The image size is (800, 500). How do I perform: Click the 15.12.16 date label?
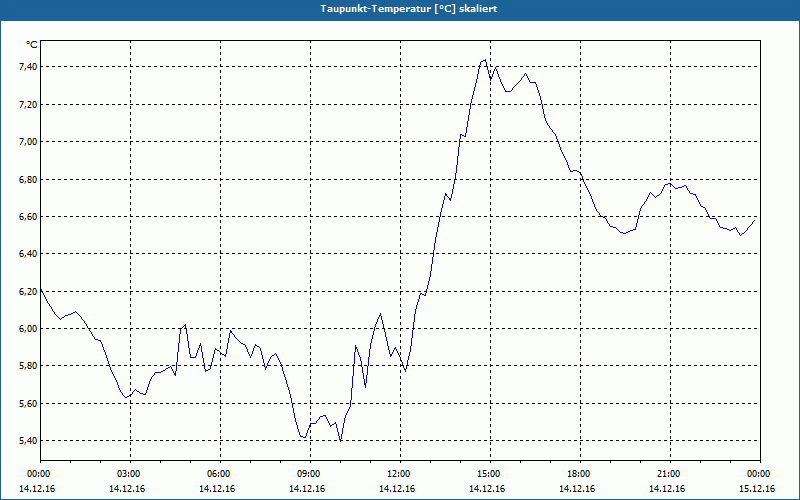tap(757, 489)
